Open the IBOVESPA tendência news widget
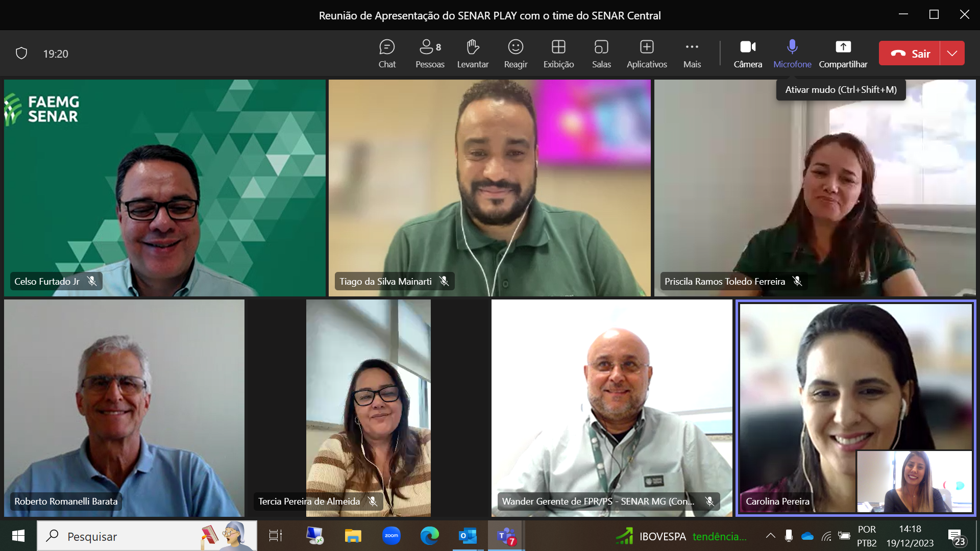 681,536
